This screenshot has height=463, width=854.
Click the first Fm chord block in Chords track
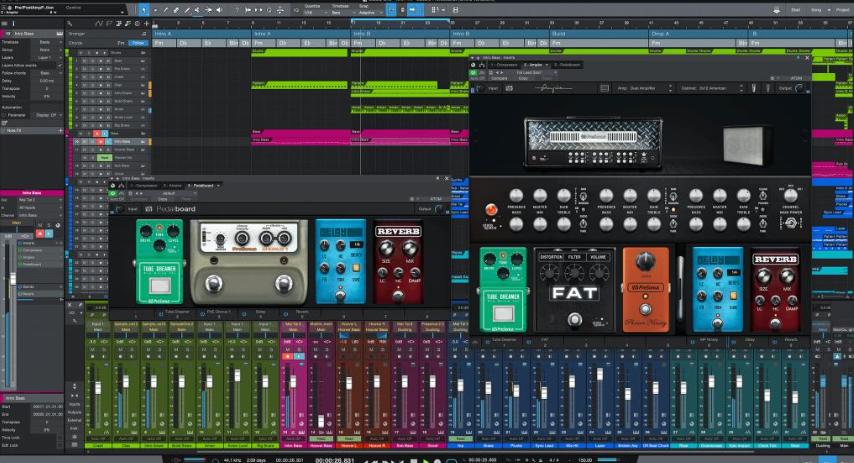pos(165,43)
